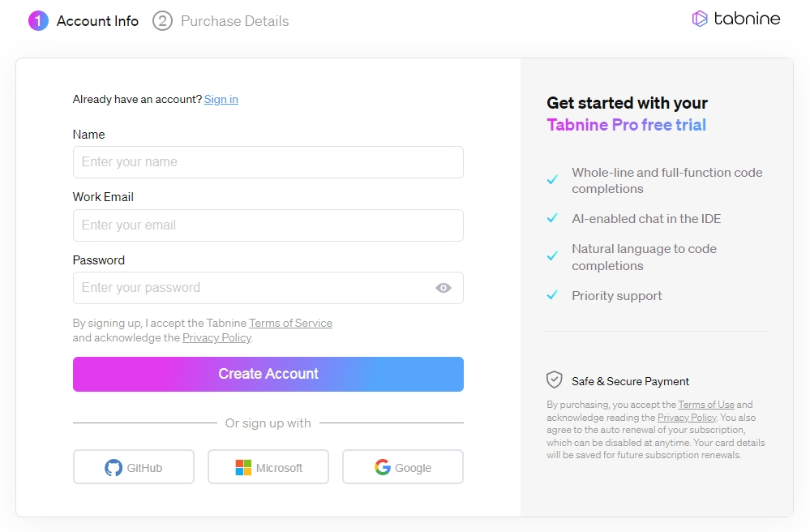Click checkmark beside AI-enabled chat feature
810x532 pixels.
[552, 218]
